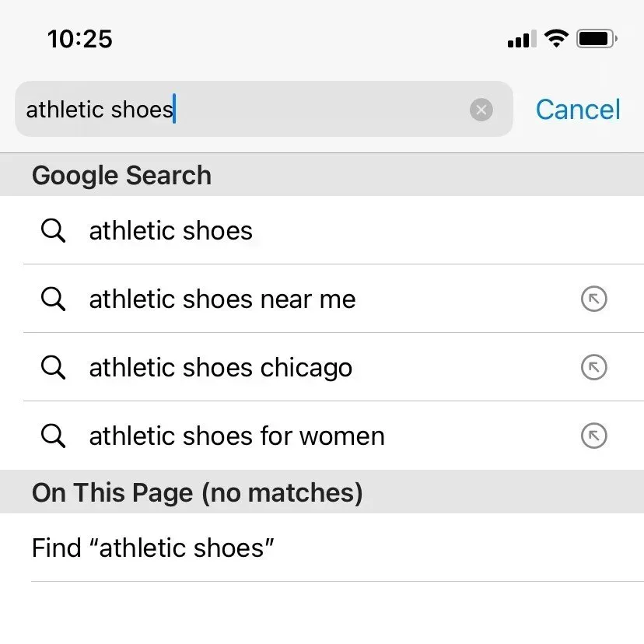This screenshot has height=644, width=644.
Task: Tap the On This Page section header
Action: point(197,492)
